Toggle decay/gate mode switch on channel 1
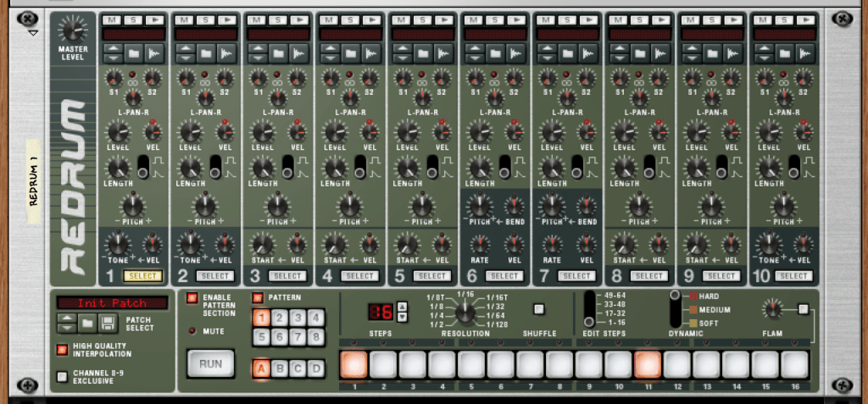 click(x=143, y=167)
